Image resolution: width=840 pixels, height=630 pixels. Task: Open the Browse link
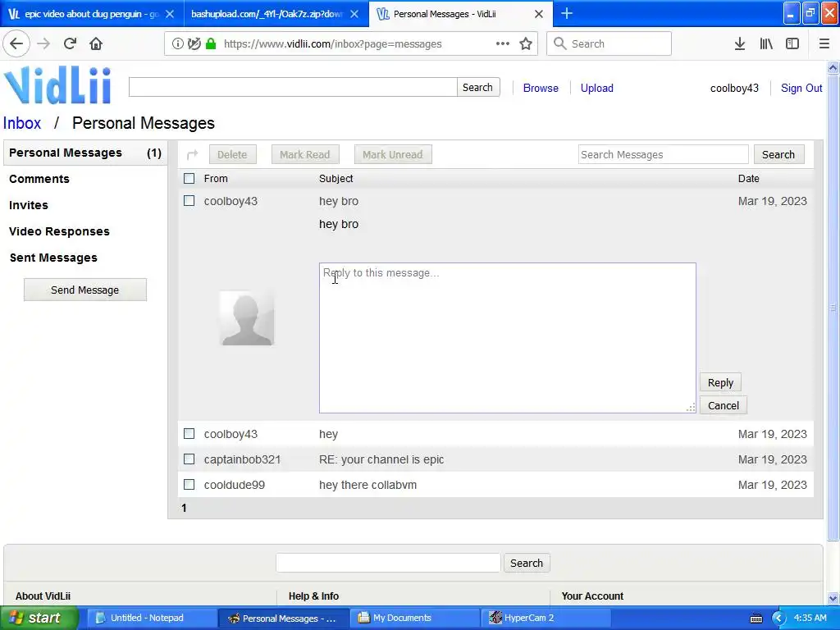pos(541,89)
